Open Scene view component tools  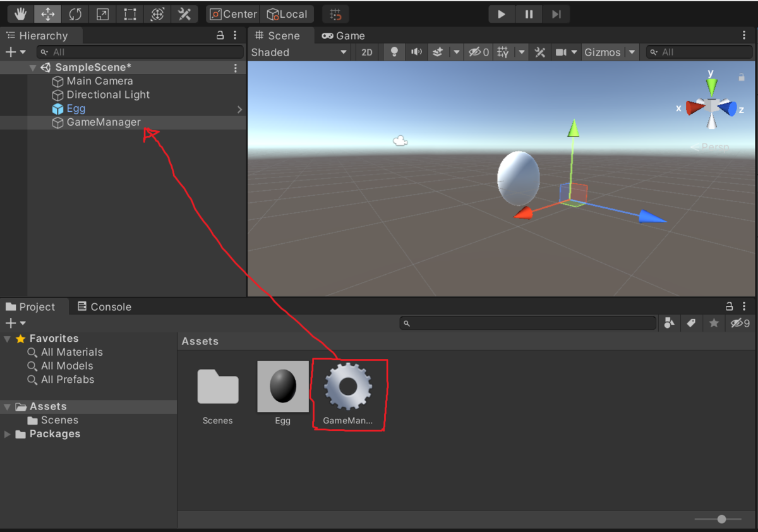coord(540,52)
